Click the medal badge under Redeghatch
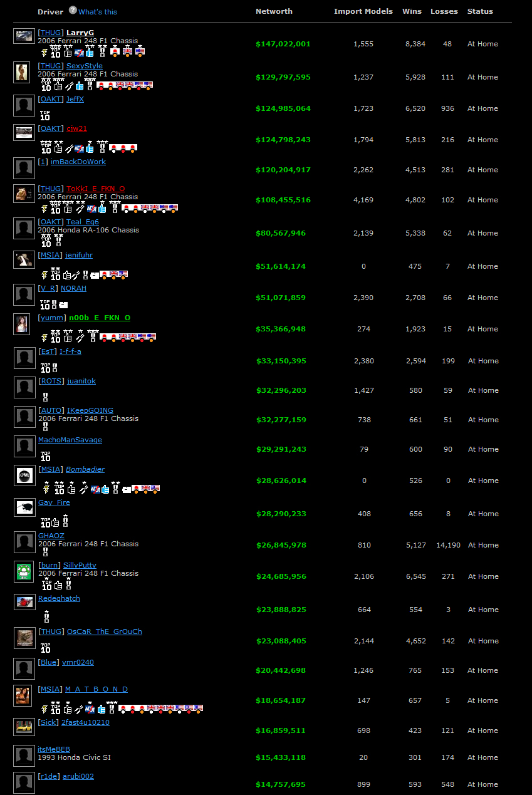The width and height of the screenshot is (532, 795). pos(46,616)
